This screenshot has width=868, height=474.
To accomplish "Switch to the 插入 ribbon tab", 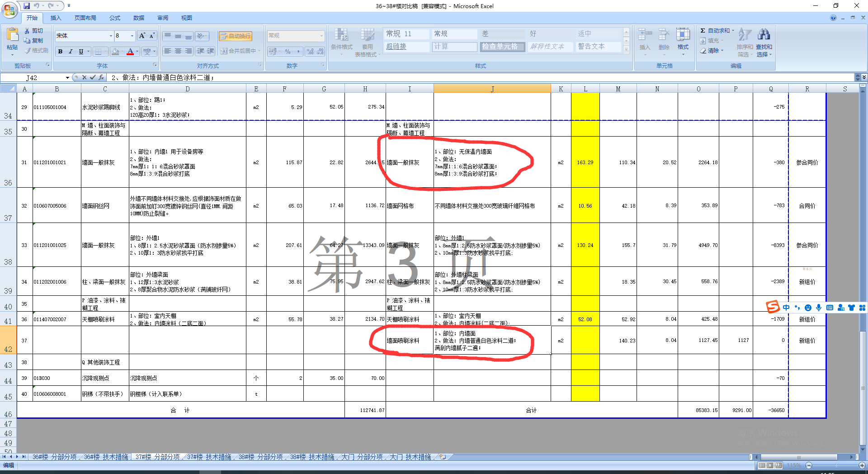I will point(56,18).
